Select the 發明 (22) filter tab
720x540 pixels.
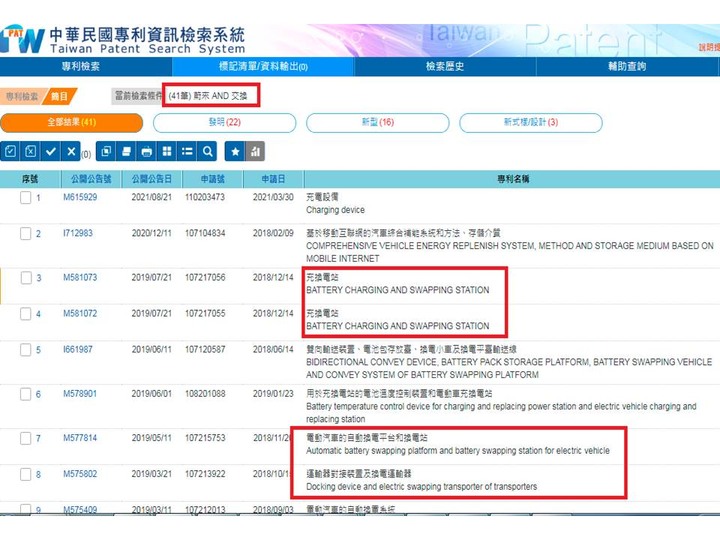(x=225, y=122)
